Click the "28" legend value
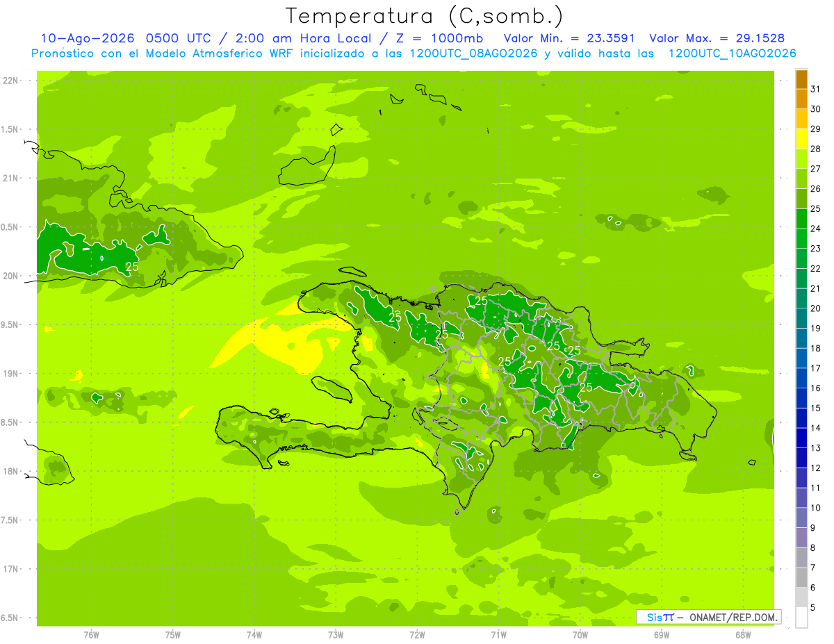This screenshot has height=644, width=834. [816, 149]
